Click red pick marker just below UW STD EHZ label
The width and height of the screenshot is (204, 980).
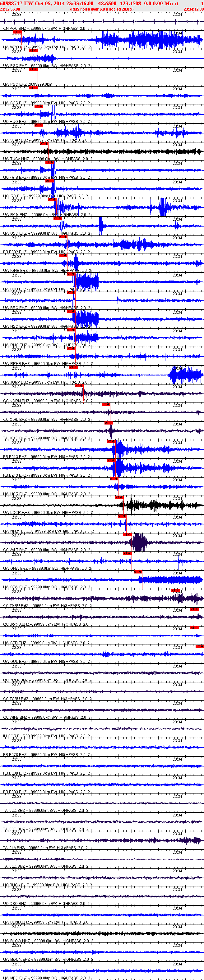coord(199,646)
